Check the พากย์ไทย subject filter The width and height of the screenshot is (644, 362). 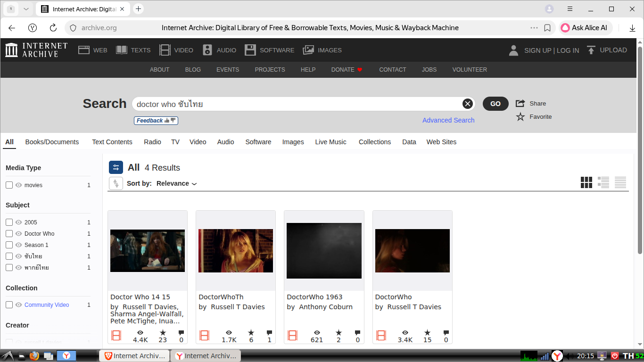[9, 268]
